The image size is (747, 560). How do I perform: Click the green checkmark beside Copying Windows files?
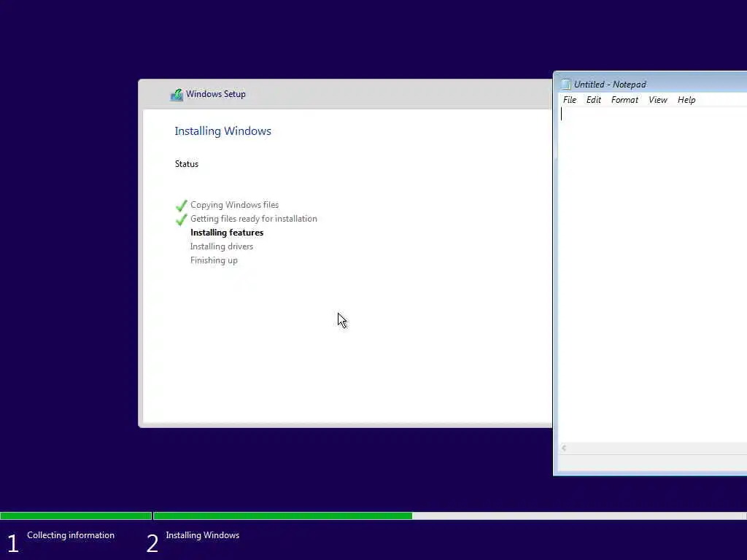(x=182, y=206)
